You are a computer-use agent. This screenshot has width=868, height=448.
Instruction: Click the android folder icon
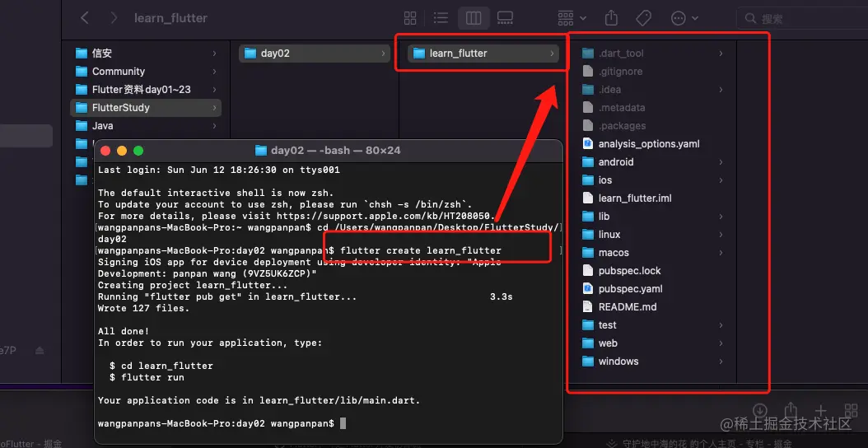coord(588,161)
